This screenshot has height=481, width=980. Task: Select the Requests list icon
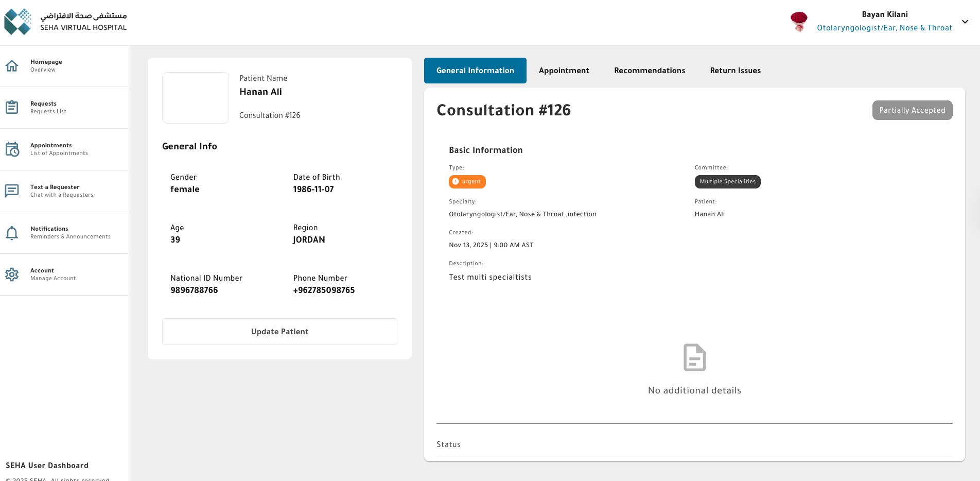point(12,107)
